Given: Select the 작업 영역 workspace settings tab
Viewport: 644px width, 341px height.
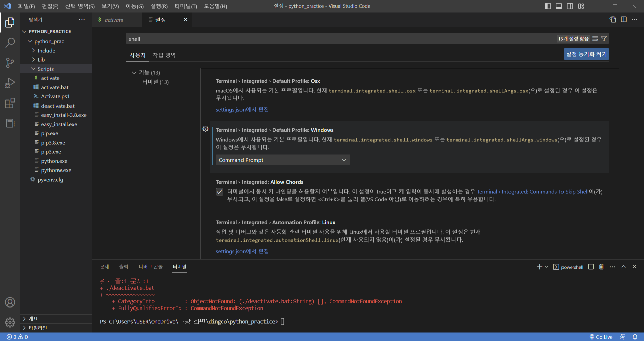Looking at the screenshot, I should [x=164, y=55].
